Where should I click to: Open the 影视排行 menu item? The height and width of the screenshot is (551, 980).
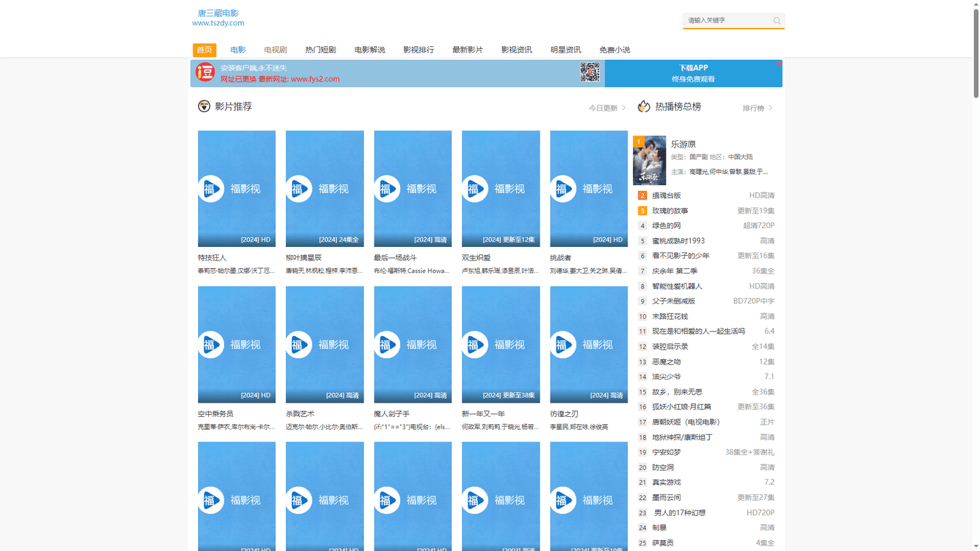[x=419, y=50]
